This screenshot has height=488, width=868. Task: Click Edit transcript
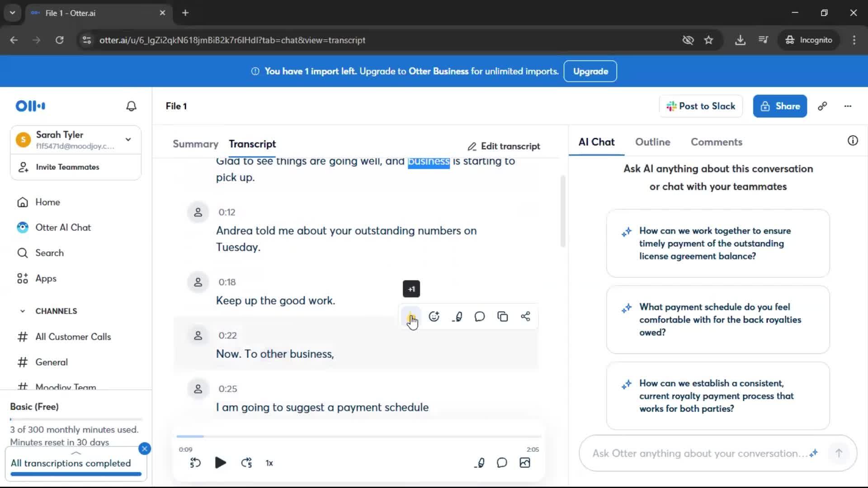coord(504,146)
